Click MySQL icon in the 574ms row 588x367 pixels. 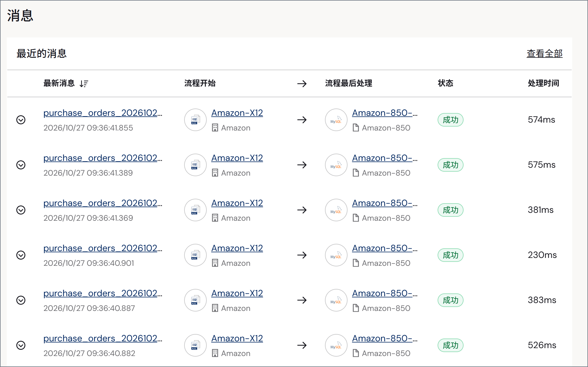tap(336, 120)
